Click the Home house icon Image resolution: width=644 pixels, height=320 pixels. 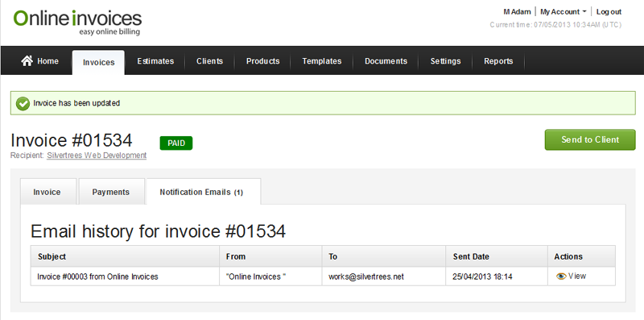(27, 61)
